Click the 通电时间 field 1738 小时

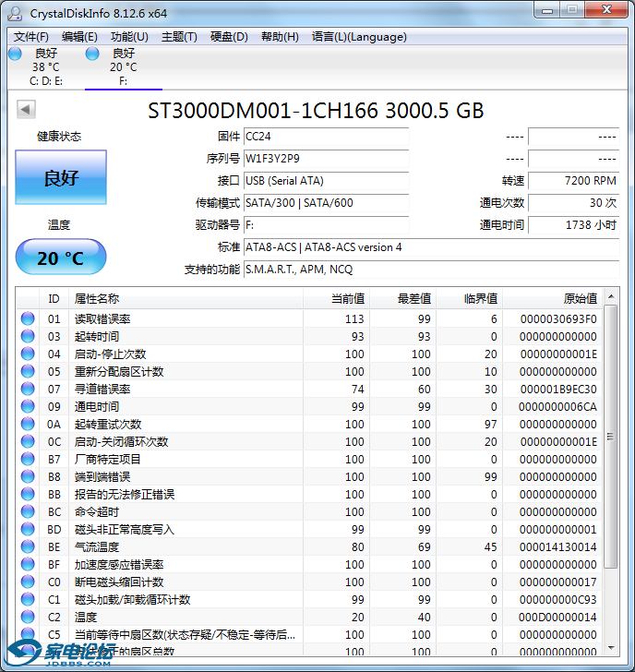pyautogui.click(x=574, y=225)
